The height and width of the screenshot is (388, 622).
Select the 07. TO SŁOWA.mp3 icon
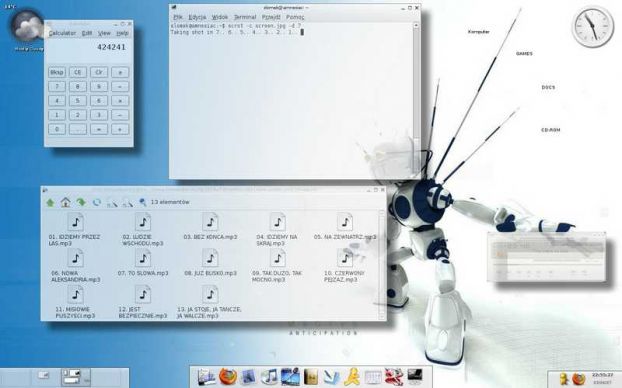[143, 258]
